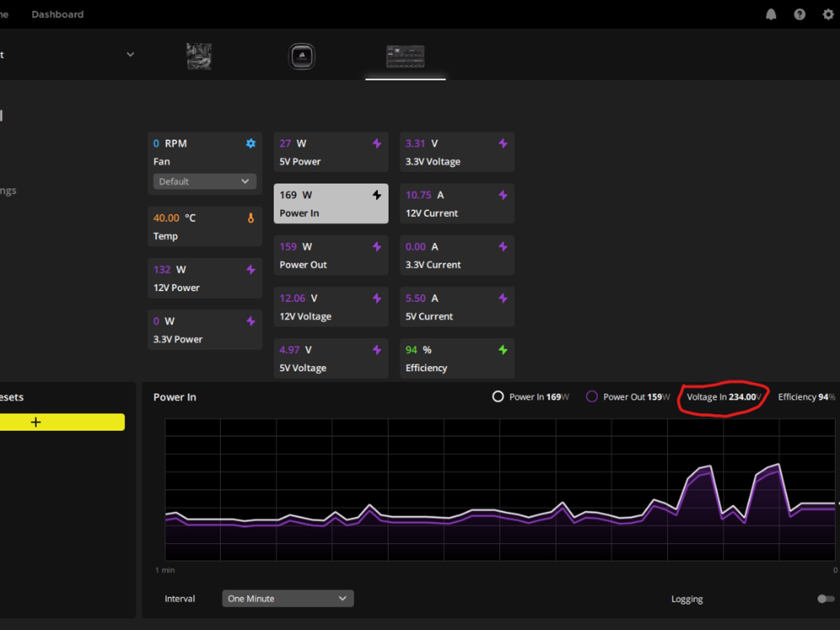Click the orange thermometer icon on Temp card
The image size is (840, 630).
pos(251,218)
